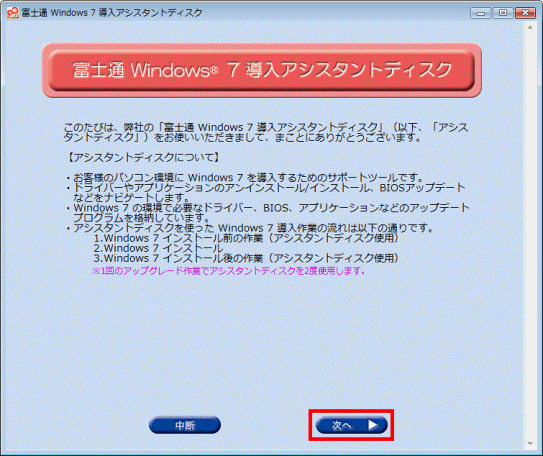
Task: Close the assistant disk window
Action: [x=525, y=13]
